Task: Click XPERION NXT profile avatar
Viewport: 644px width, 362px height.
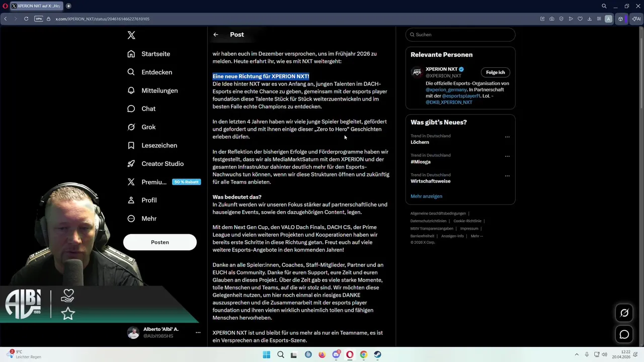Action: 417,72
